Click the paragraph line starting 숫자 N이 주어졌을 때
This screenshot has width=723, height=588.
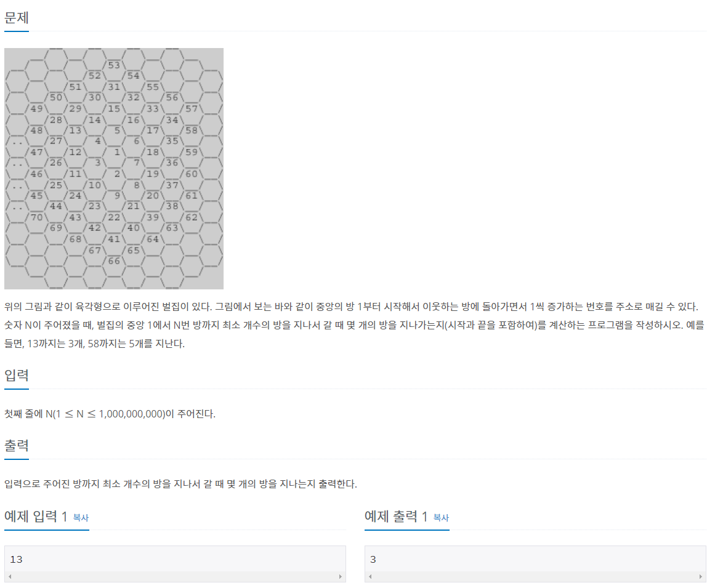point(354,325)
